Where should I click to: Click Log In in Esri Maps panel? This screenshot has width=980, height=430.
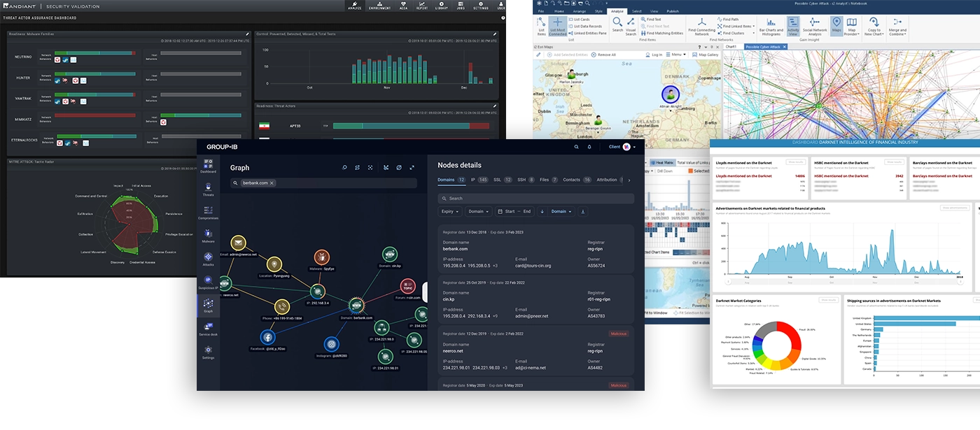653,55
